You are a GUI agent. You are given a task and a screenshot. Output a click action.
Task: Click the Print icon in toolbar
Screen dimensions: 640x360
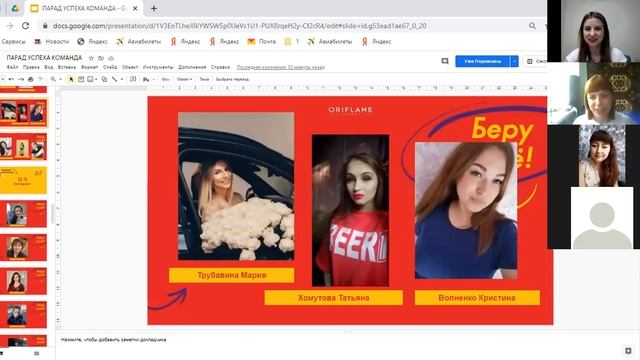tap(31, 79)
